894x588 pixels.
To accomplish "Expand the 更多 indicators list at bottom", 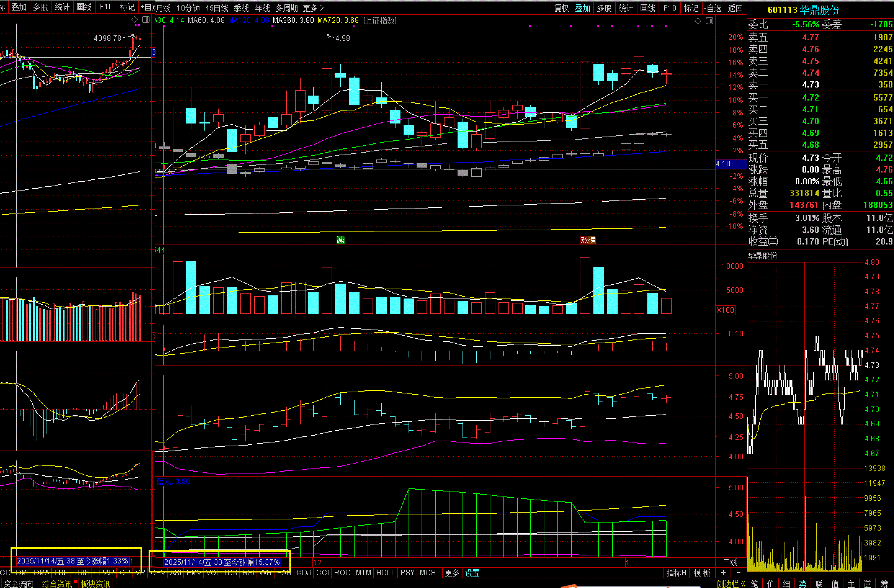I will [452, 572].
